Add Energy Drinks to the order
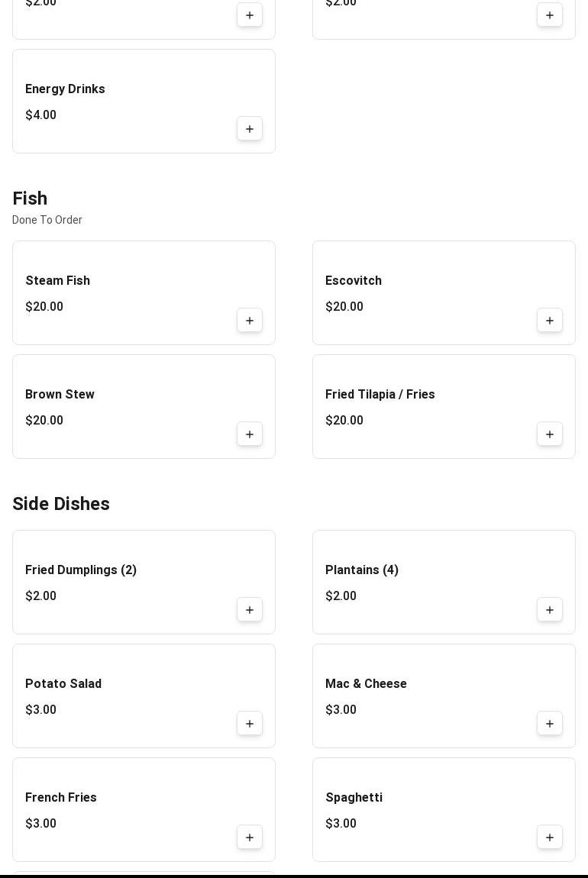This screenshot has height=878, width=588. point(250,129)
